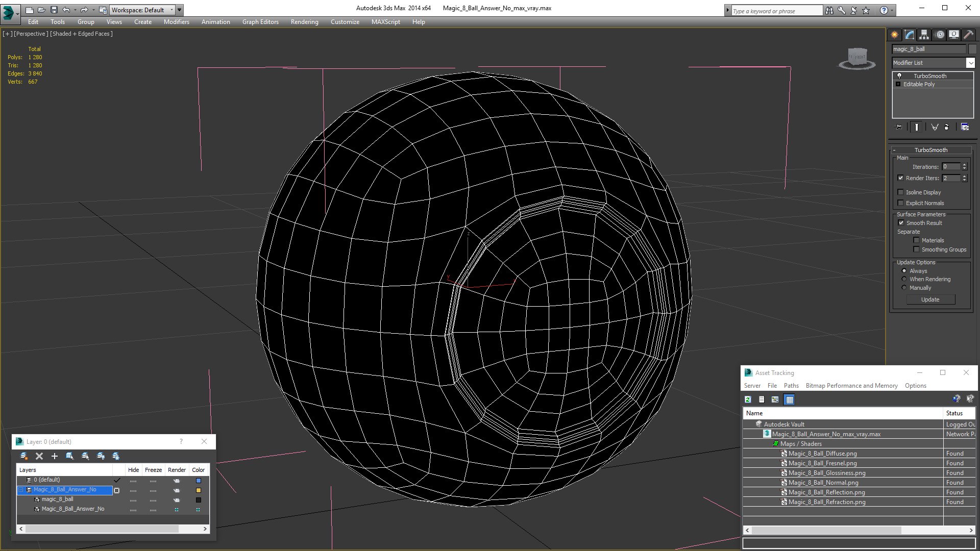
Task: Open the Modify command panel tab
Action: tap(910, 35)
